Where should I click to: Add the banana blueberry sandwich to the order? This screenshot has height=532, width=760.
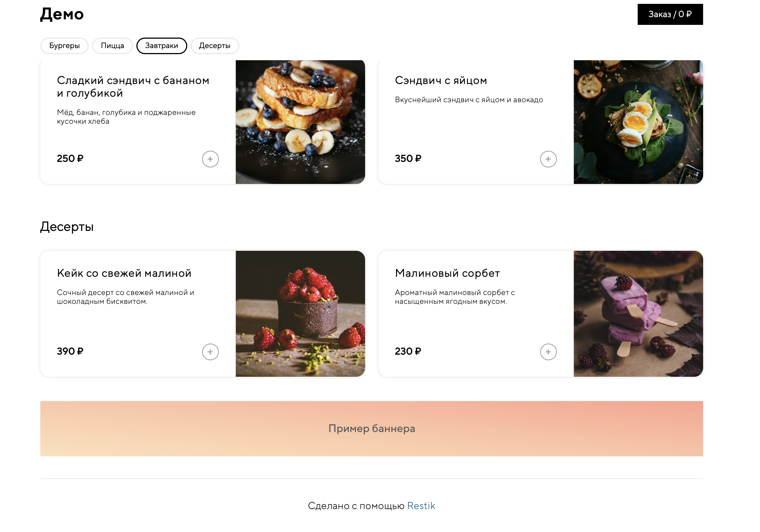coord(210,159)
